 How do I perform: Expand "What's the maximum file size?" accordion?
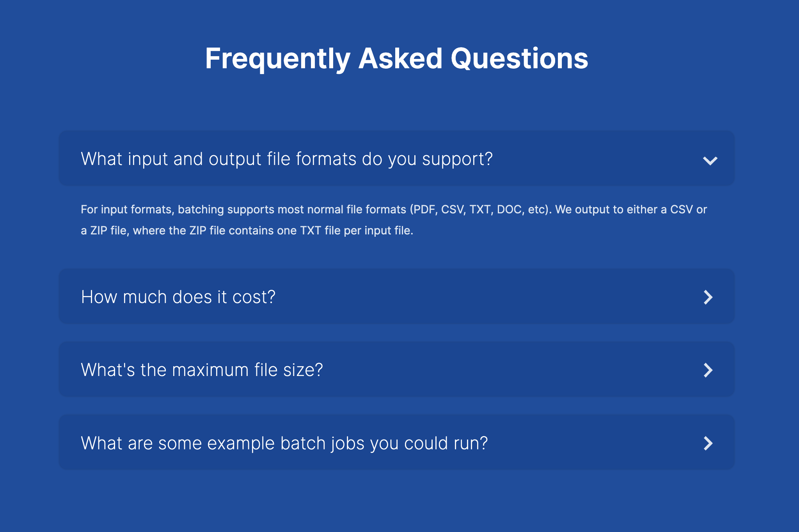[x=396, y=369]
